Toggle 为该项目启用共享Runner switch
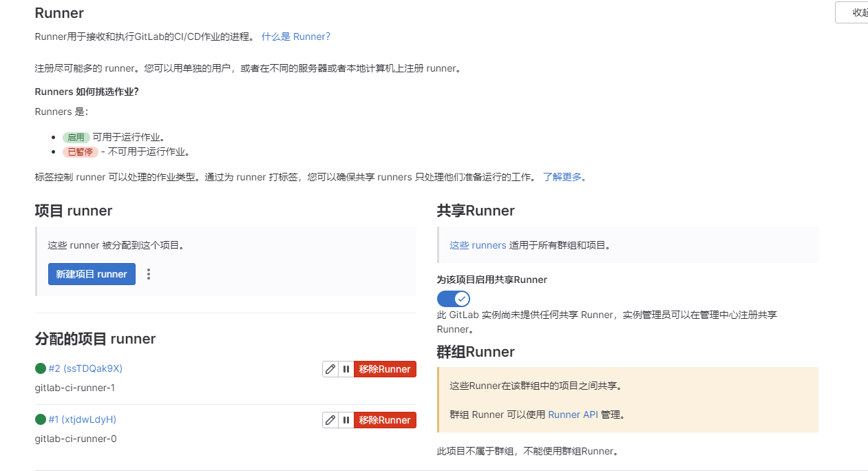 click(x=454, y=299)
